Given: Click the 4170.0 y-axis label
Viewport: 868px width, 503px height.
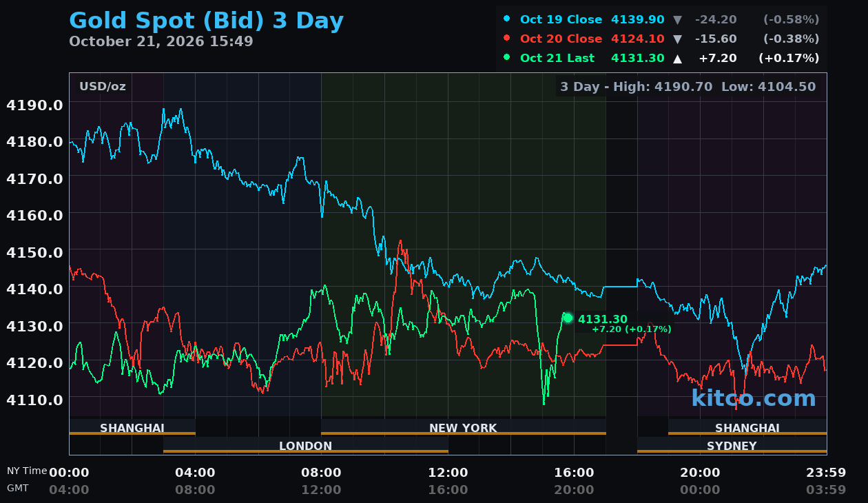Looking at the screenshot, I should pos(34,178).
